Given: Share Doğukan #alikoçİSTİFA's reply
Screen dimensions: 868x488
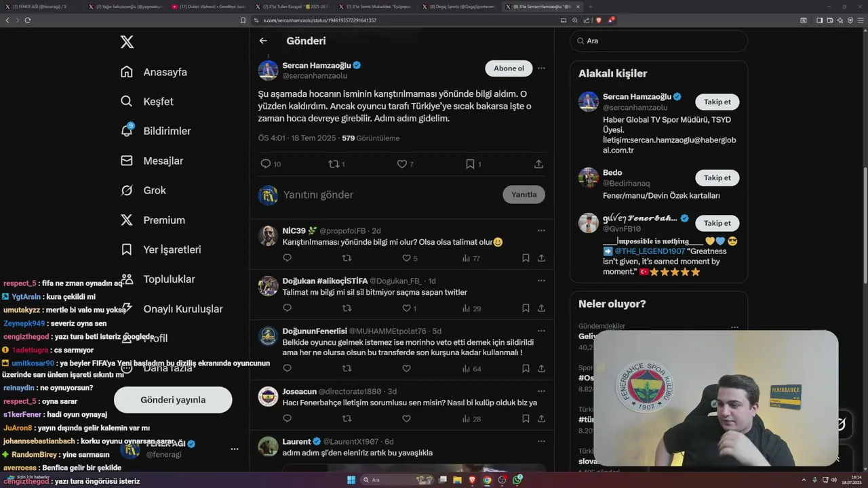Looking at the screenshot, I should pyautogui.click(x=541, y=308).
